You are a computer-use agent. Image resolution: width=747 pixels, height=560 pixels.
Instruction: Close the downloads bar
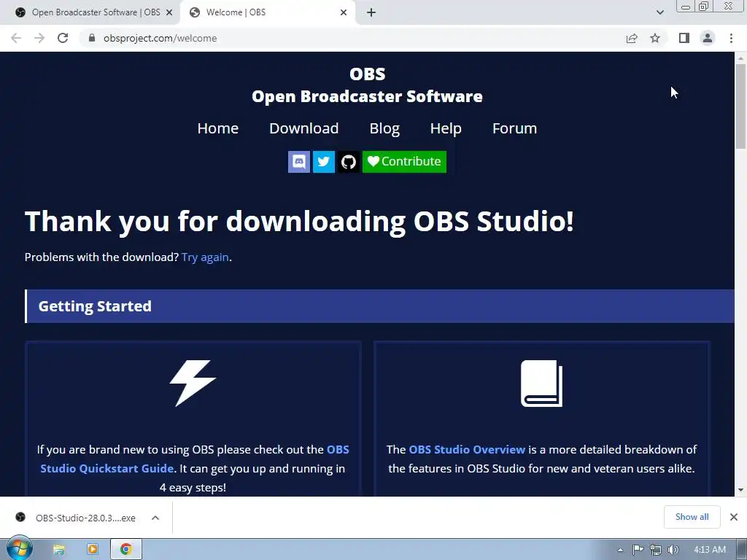tap(734, 517)
